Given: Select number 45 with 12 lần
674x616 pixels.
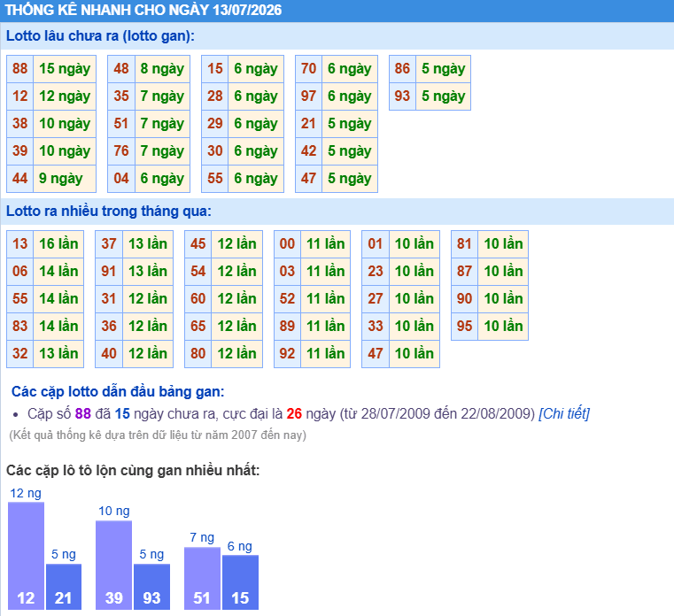Looking at the screenshot, I should 198,244.
